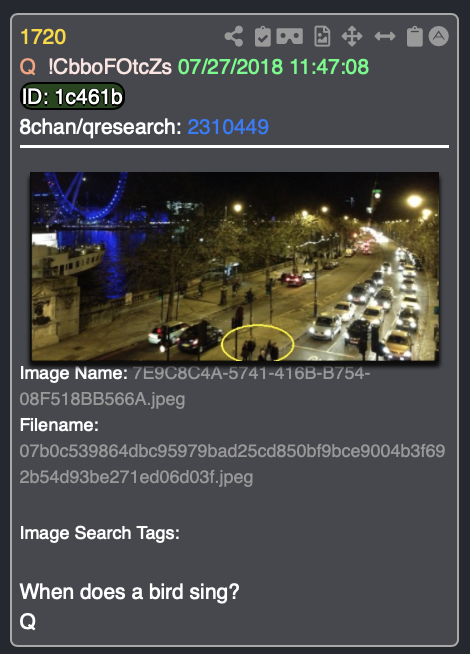Click the share icon
Screen dimensions: 470x654
[x=234, y=36]
